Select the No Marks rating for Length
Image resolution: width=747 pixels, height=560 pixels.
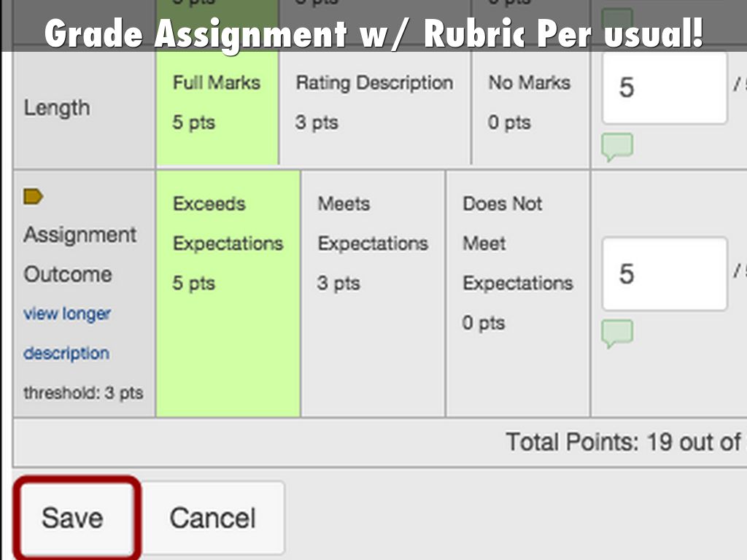click(530, 102)
